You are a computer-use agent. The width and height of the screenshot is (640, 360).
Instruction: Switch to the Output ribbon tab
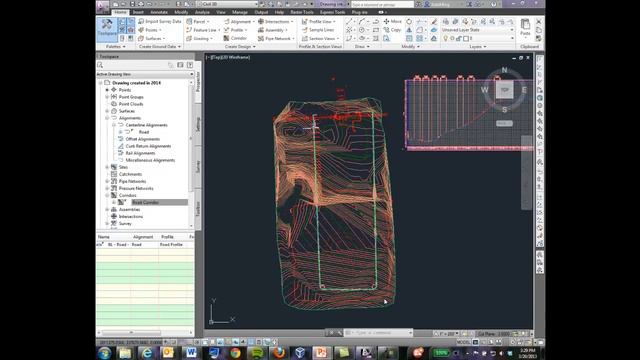click(261, 12)
